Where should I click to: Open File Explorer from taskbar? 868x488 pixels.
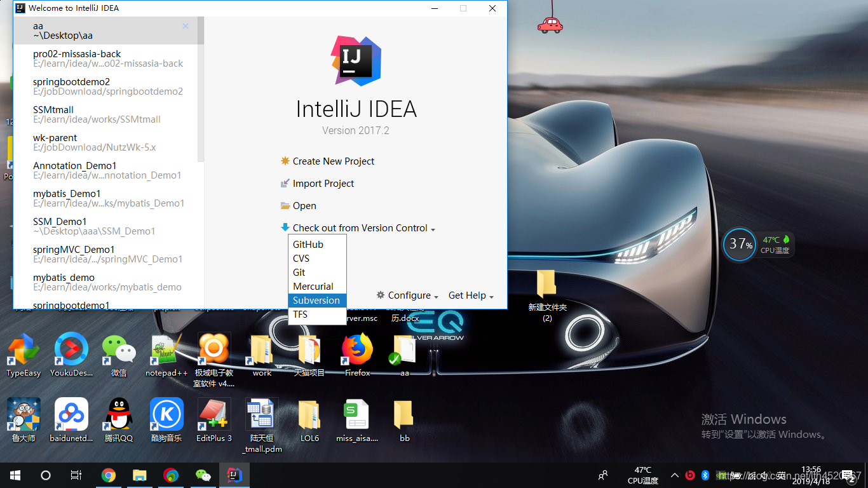tap(140, 475)
